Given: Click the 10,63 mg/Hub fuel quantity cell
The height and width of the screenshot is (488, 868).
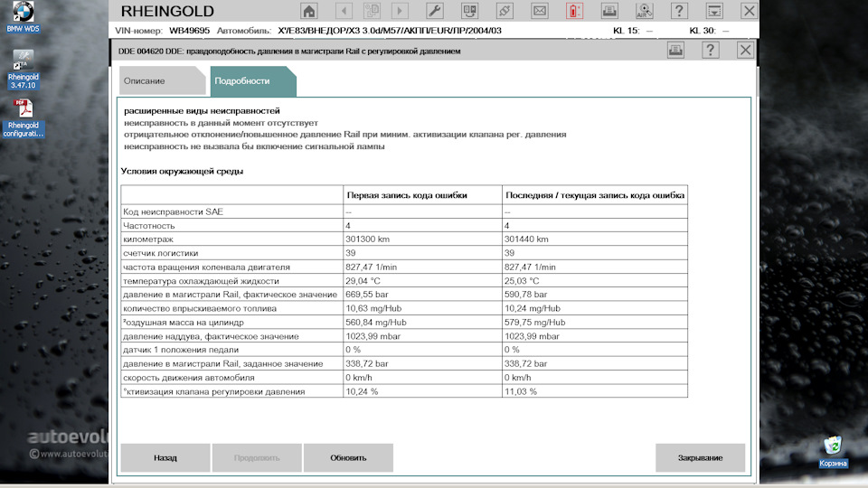Looking at the screenshot, I should pos(422,308).
